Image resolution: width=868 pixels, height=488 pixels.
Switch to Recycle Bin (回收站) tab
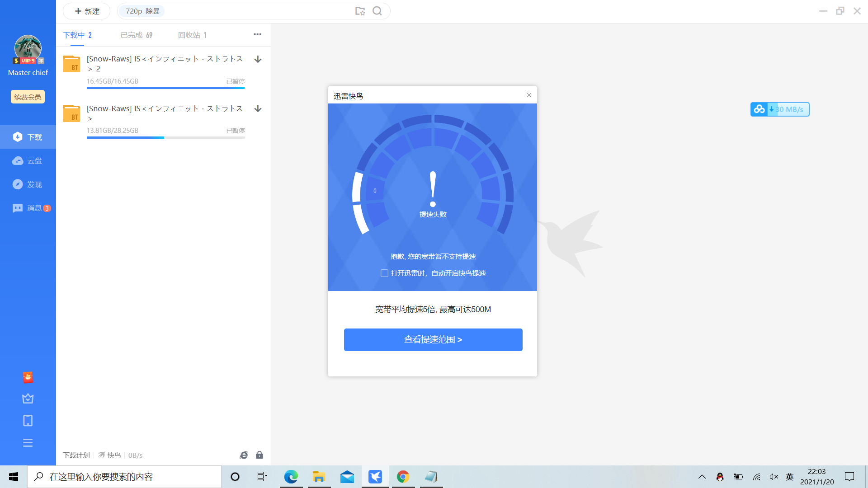193,35
